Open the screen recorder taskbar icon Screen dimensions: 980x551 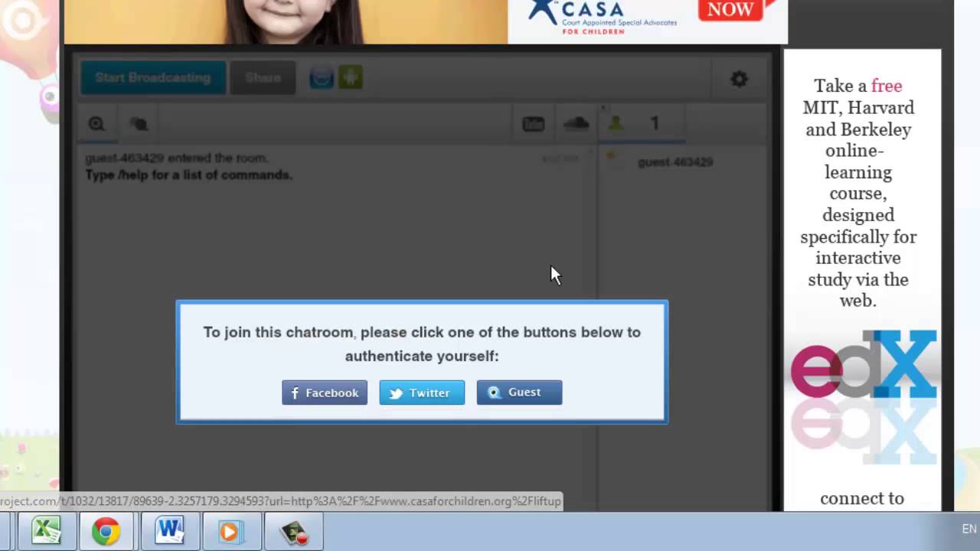[293, 531]
